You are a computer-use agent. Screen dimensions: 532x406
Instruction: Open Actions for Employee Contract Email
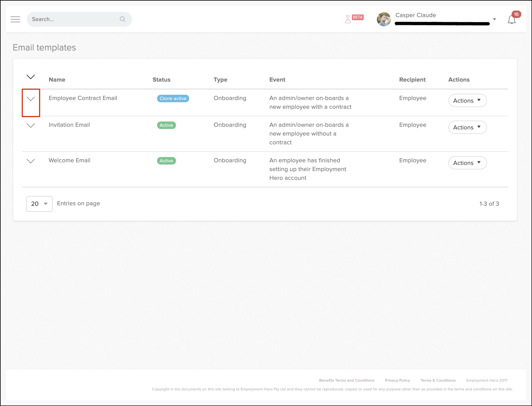coord(467,100)
